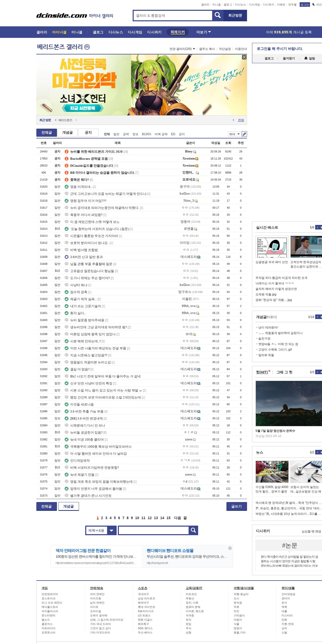Click text-post icon of post 31619

pos(66,194)
